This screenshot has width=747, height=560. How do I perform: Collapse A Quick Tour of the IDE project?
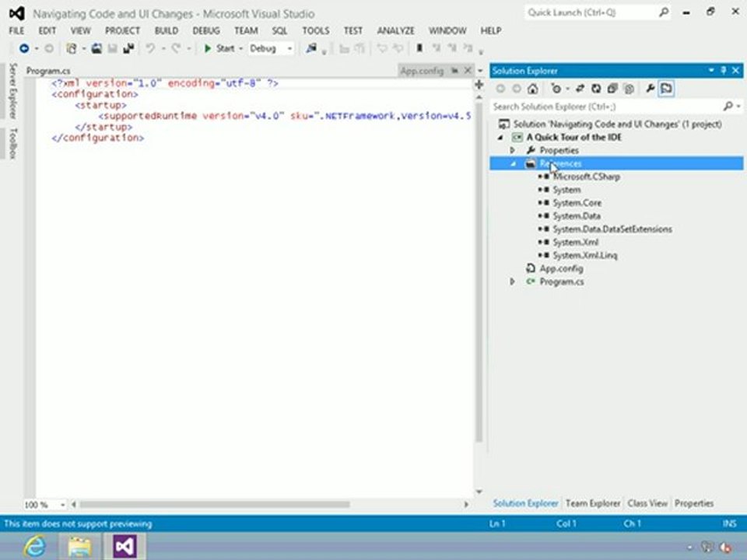click(x=500, y=137)
